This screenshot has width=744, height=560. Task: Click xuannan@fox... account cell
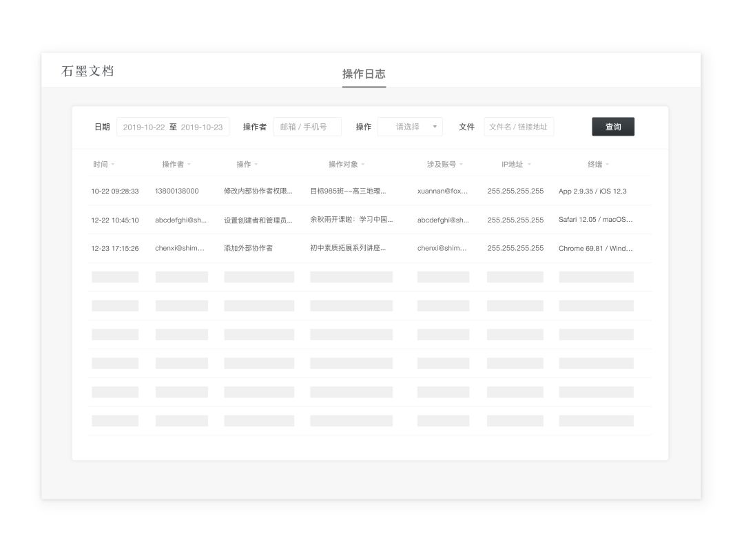(442, 191)
